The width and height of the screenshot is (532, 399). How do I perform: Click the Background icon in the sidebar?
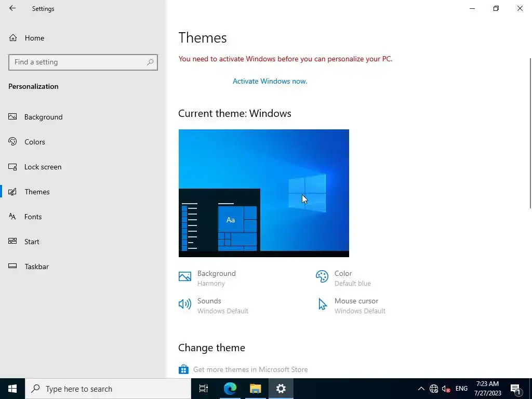(x=12, y=117)
